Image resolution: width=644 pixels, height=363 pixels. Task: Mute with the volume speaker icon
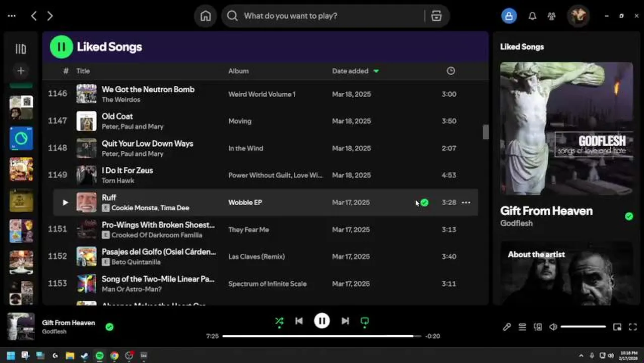click(x=553, y=327)
